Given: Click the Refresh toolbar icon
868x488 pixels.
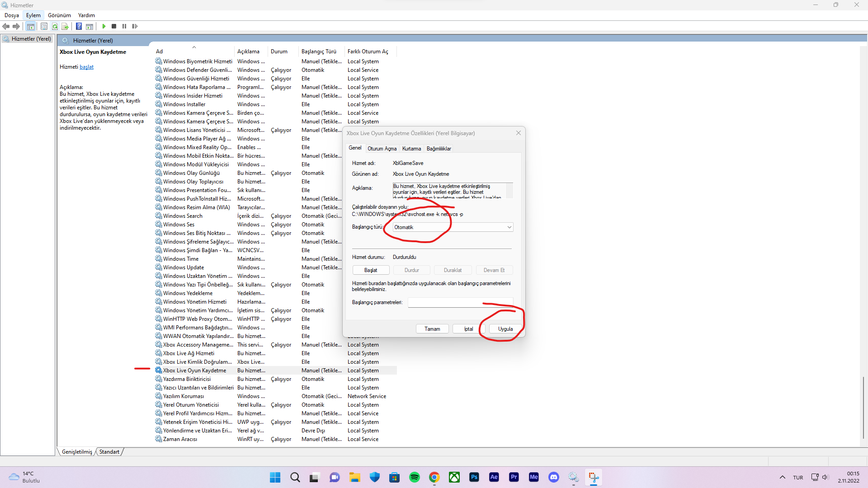Looking at the screenshot, I should (55, 26).
